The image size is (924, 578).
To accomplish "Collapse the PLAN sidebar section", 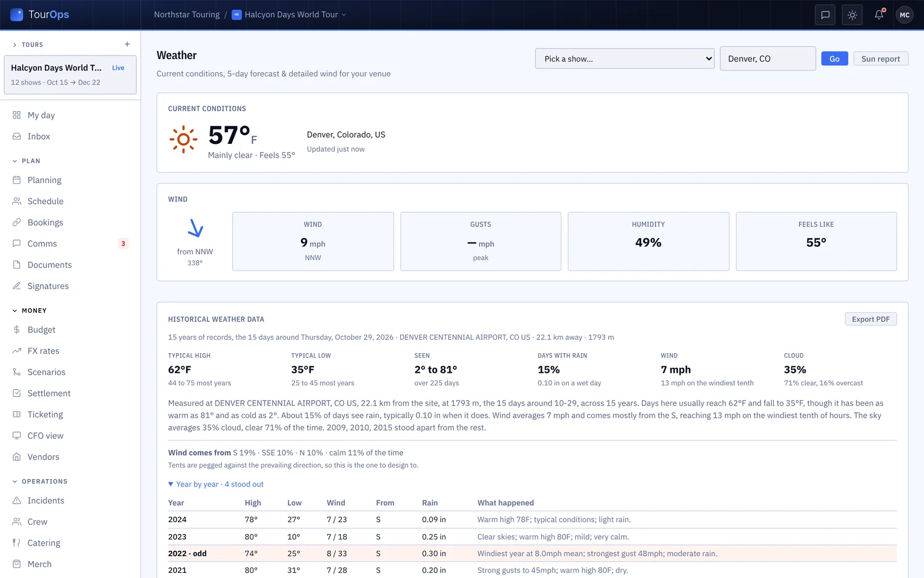I will (27, 161).
